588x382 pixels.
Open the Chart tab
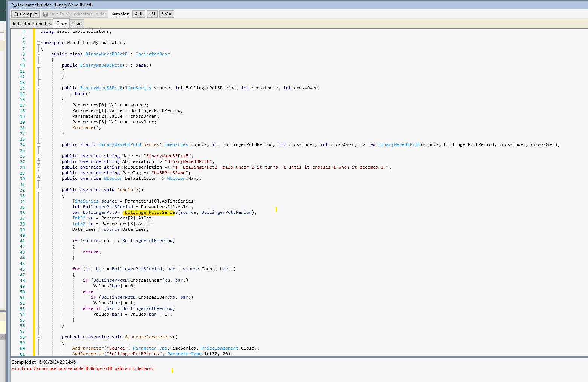[x=77, y=24]
